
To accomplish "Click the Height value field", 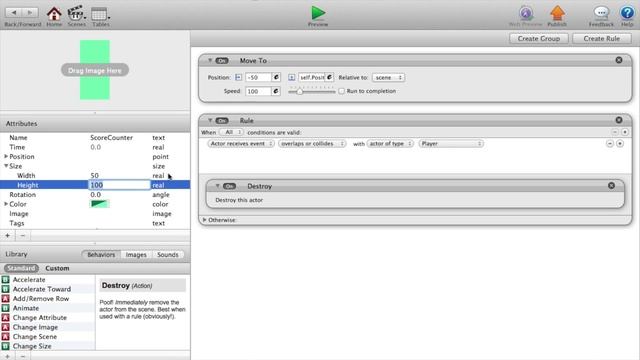I will (x=119, y=185).
